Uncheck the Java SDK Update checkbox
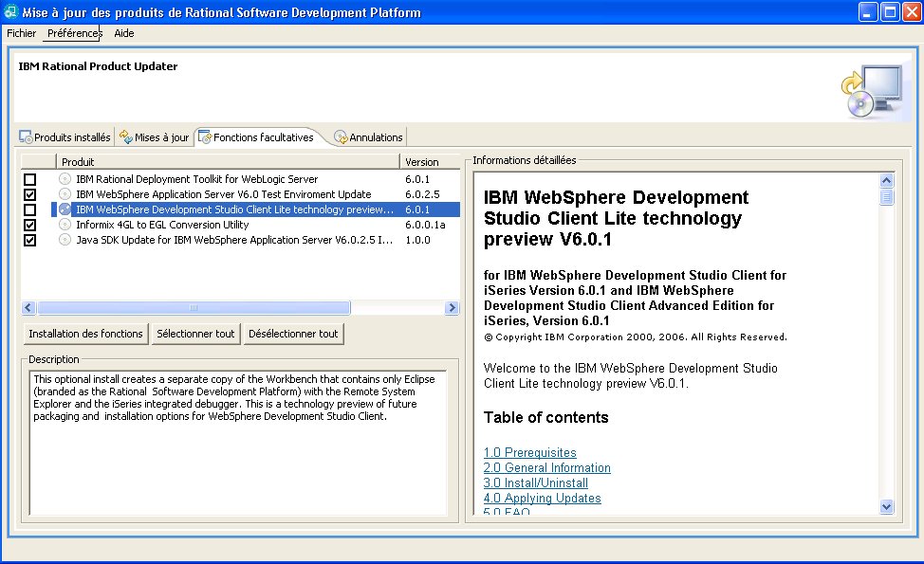This screenshot has height=564, width=924. tap(30, 241)
